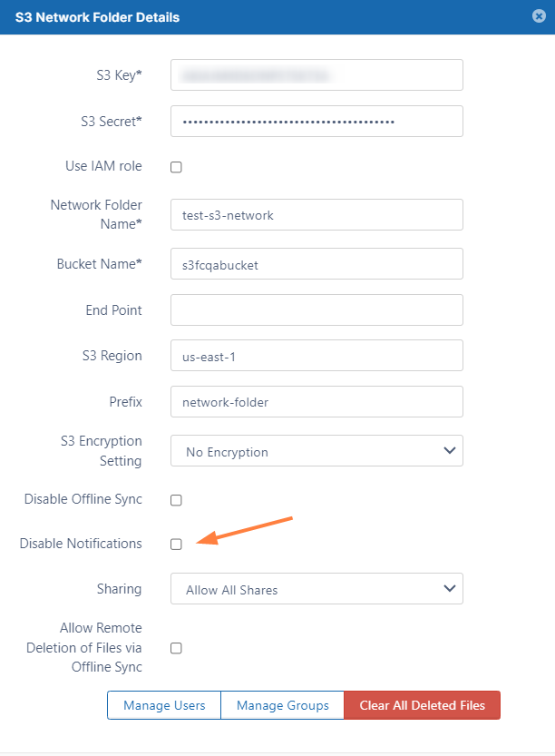Viewport: 555px width, 756px height.
Task: Click the dialog title 'S3 Network Folder Details'
Action: (97, 17)
